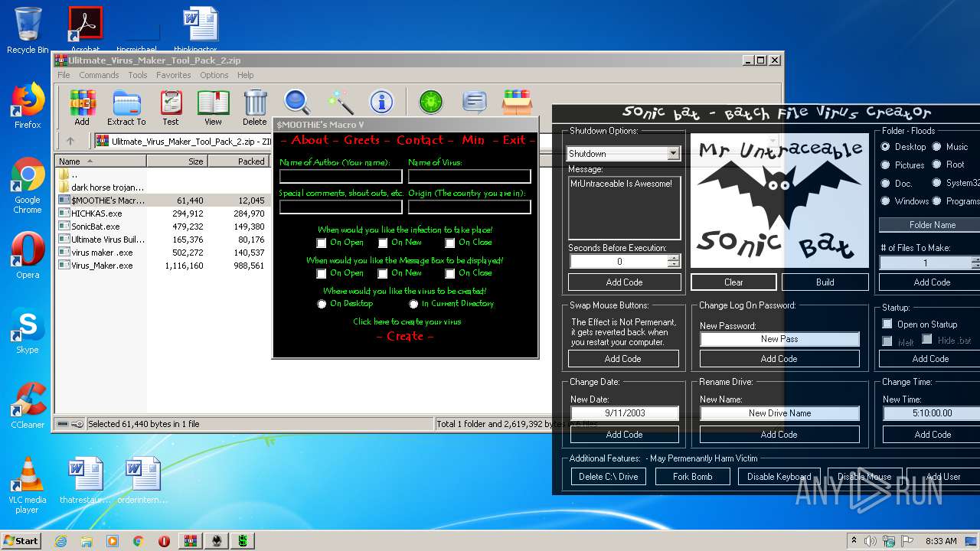Click the About menu in $MOOTHiE's Macro

pos(310,140)
